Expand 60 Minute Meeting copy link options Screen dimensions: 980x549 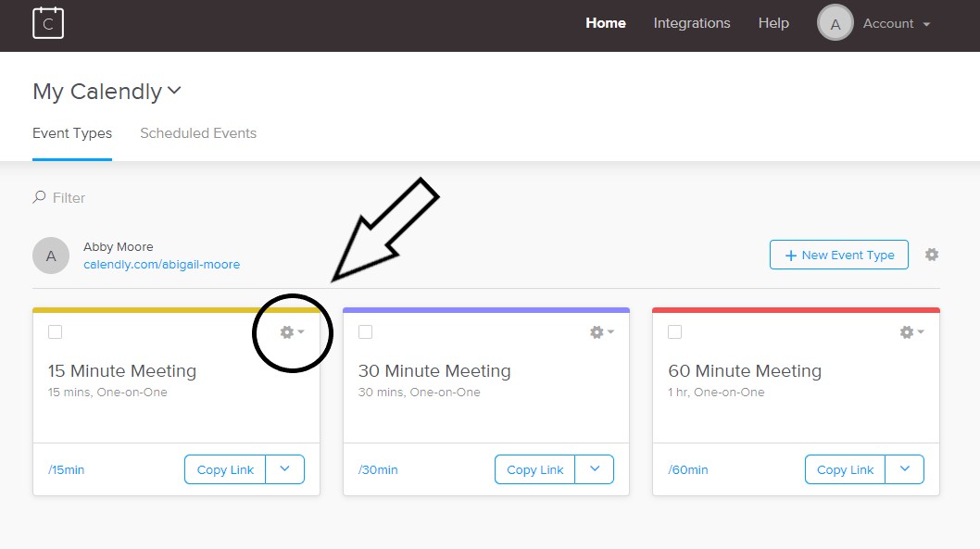point(904,469)
